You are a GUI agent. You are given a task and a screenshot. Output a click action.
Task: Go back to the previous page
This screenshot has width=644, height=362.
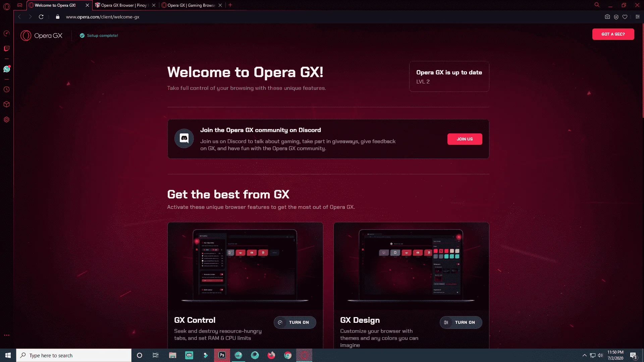click(19, 17)
